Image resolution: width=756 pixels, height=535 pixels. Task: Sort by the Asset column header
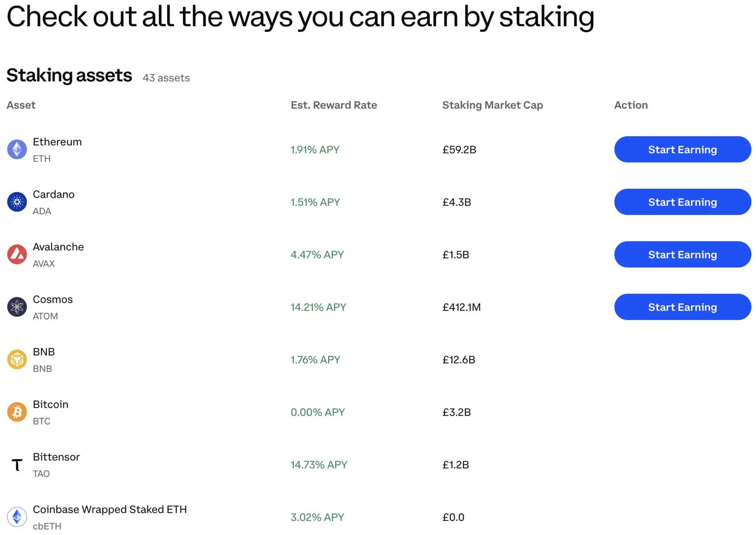point(21,105)
